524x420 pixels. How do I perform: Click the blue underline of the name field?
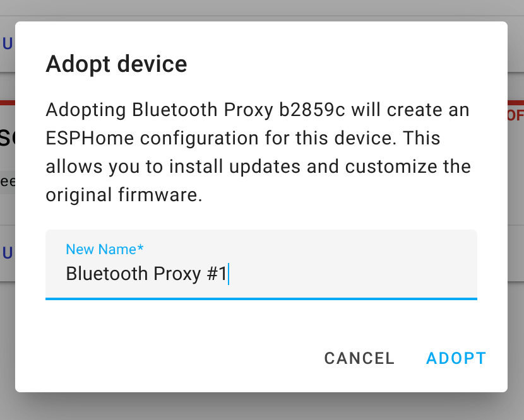tap(261, 299)
